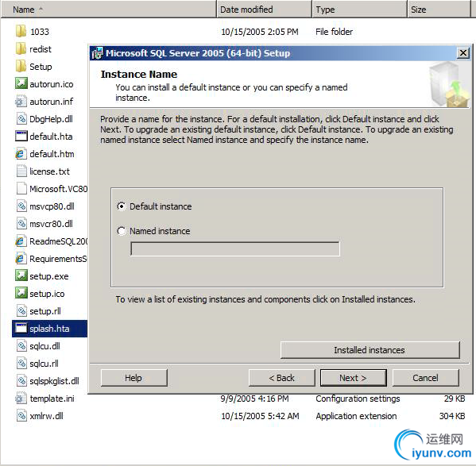The image size is (476, 466).
Task: Select the sqlcu.rll file icon
Action: (x=21, y=364)
